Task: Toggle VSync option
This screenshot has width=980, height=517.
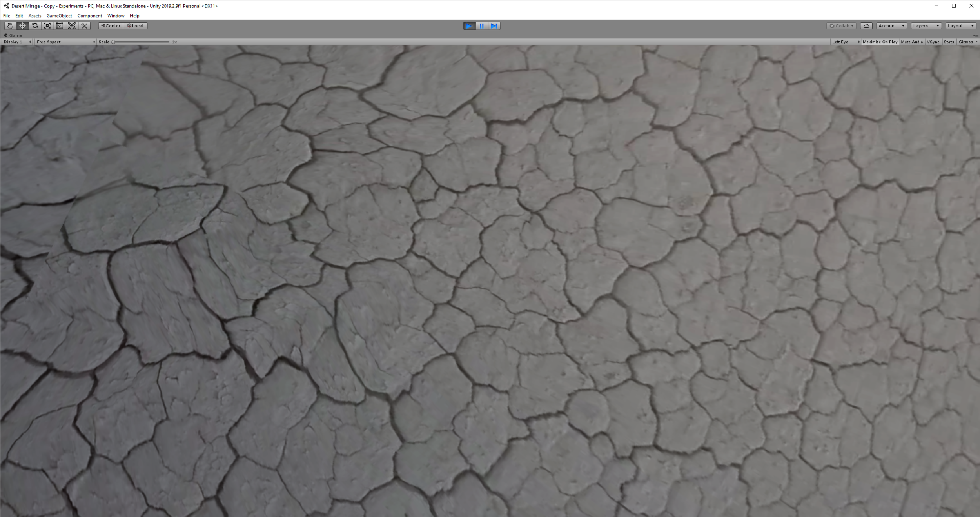Action: [933, 42]
